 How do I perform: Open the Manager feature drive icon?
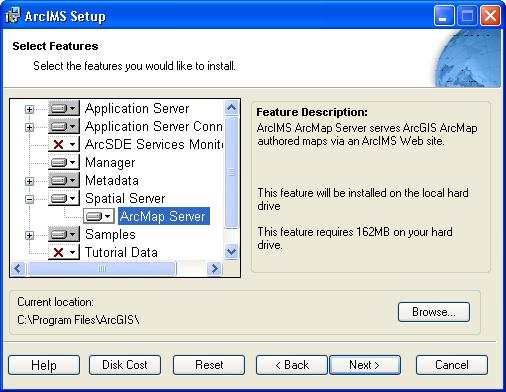point(64,162)
